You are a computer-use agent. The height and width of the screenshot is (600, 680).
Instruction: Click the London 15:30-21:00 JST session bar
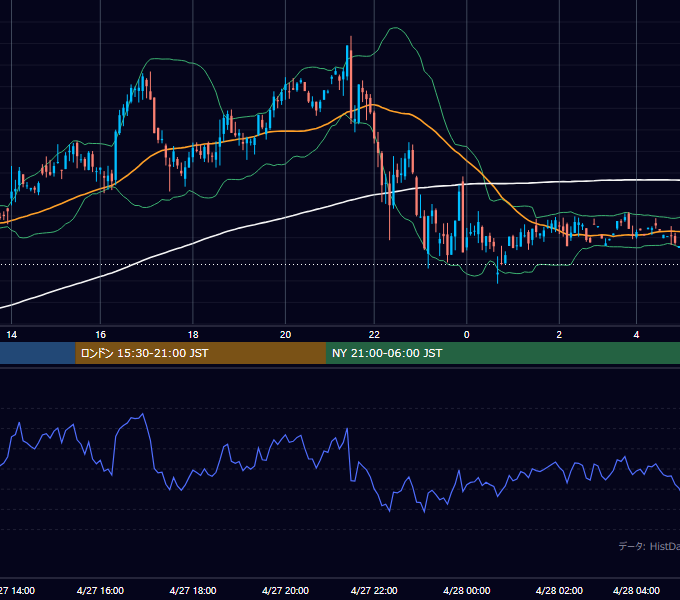tap(200, 353)
